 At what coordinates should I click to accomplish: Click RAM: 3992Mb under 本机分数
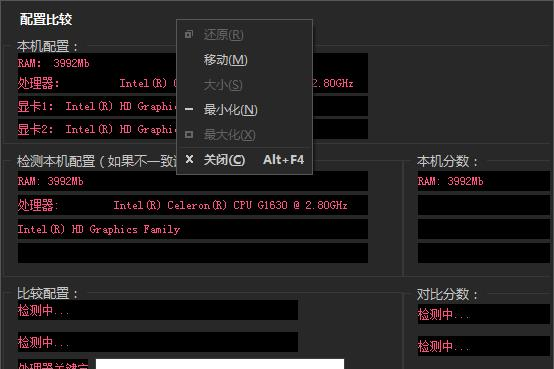coord(484,181)
